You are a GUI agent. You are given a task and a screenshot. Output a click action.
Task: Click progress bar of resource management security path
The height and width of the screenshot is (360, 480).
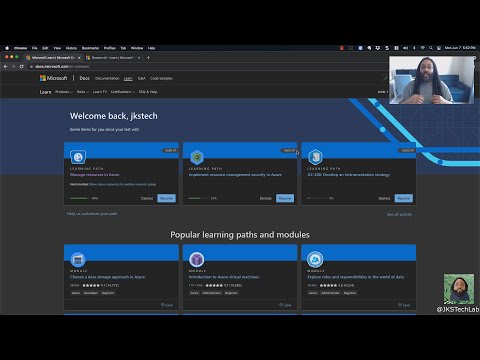coord(199,198)
